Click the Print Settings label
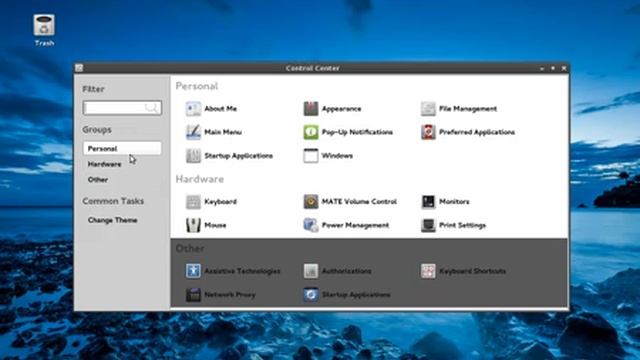The width and height of the screenshot is (640, 360). [462, 225]
